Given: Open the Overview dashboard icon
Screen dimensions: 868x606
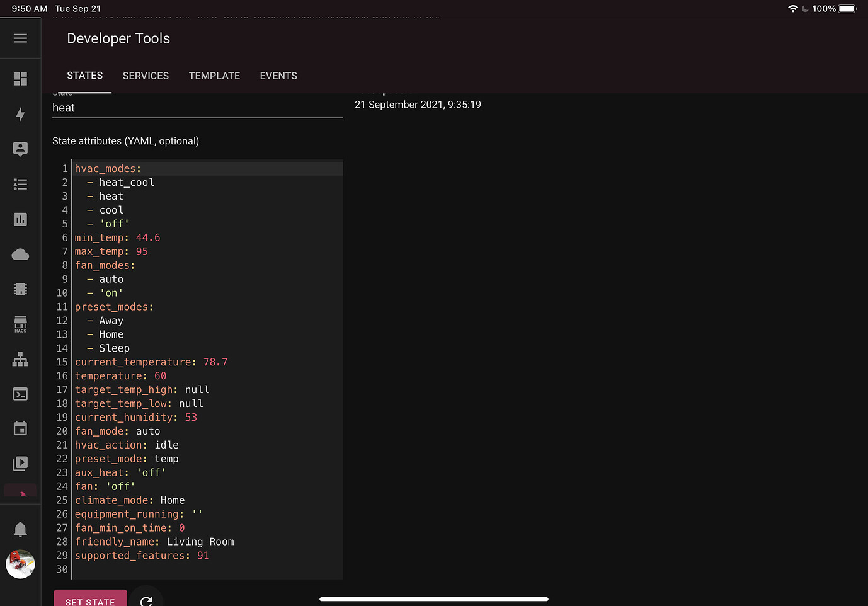Looking at the screenshot, I should tap(20, 79).
